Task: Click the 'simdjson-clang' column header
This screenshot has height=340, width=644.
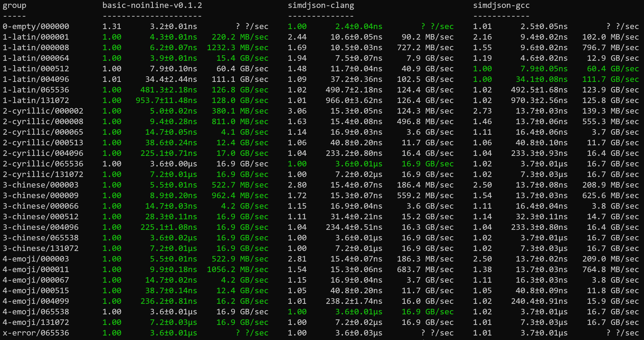Action: 321,6
